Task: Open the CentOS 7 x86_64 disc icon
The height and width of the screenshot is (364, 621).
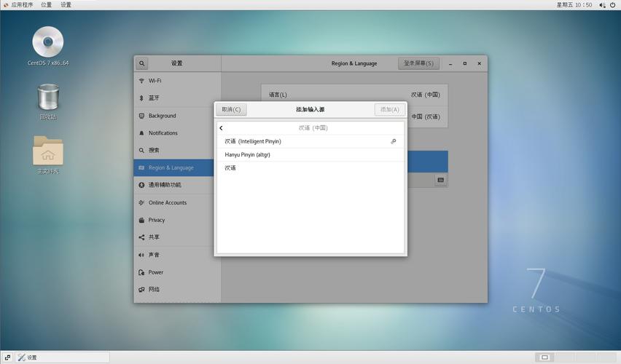Action: (x=48, y=46)
